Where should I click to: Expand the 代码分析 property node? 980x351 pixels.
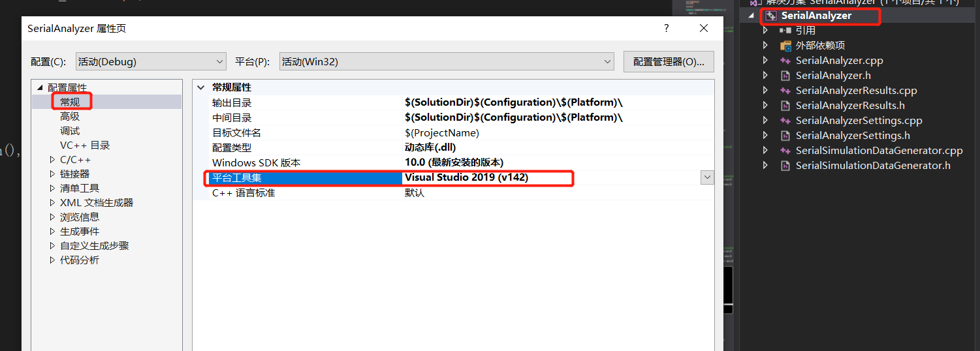[x=53, y=260]
